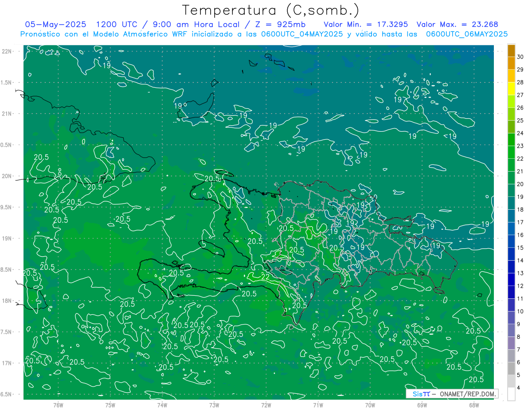Click the color bar label "9"
The width and height of the screenshot is (532, 411).
pos(519,324)
